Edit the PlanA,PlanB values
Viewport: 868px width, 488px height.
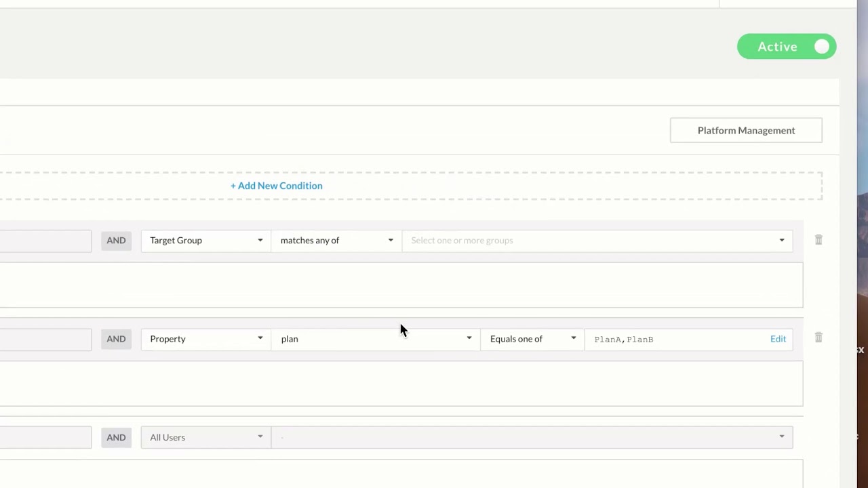[x=778, y=339]
